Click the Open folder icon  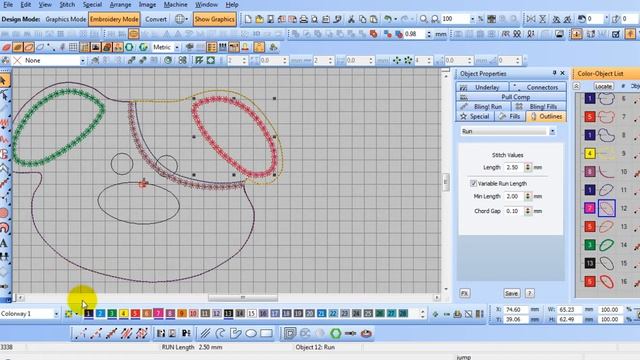[x=259, y=19]
